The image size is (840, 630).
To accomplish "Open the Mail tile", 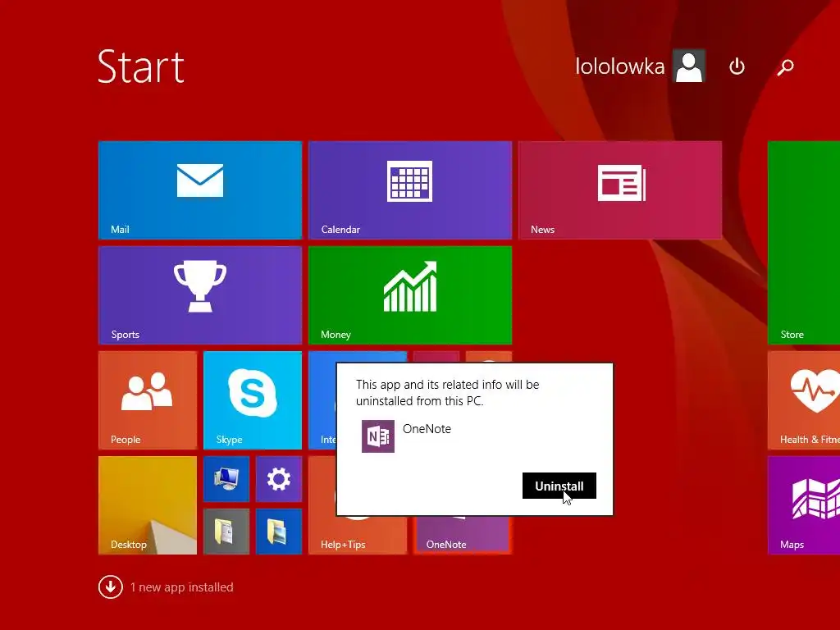I will [x=200, y=189].
